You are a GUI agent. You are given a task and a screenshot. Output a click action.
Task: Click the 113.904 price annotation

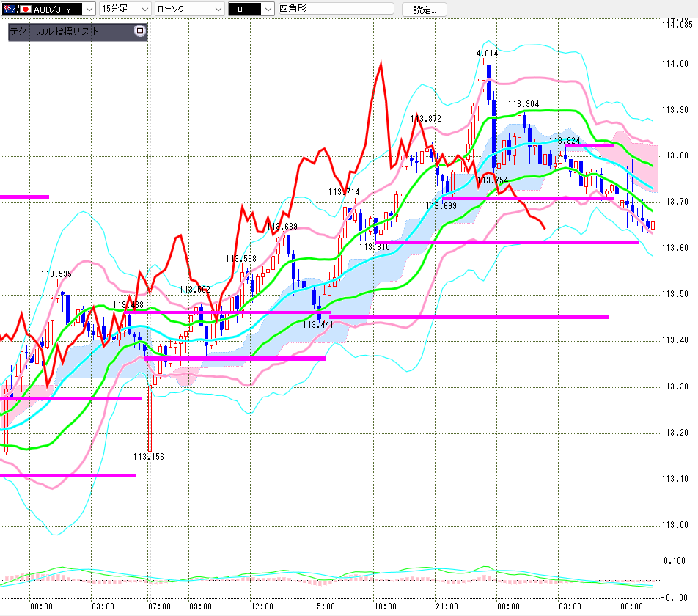click(x=523, y=104)
